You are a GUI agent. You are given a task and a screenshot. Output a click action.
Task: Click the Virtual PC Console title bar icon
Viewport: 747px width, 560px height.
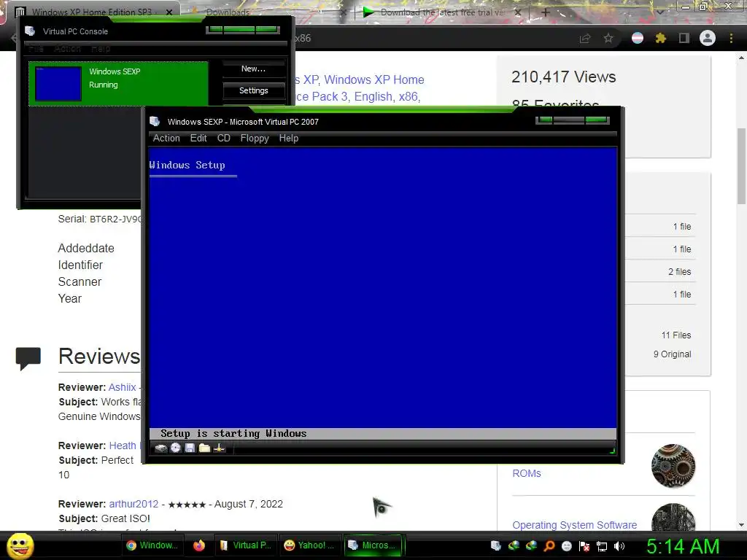(30, 31)
